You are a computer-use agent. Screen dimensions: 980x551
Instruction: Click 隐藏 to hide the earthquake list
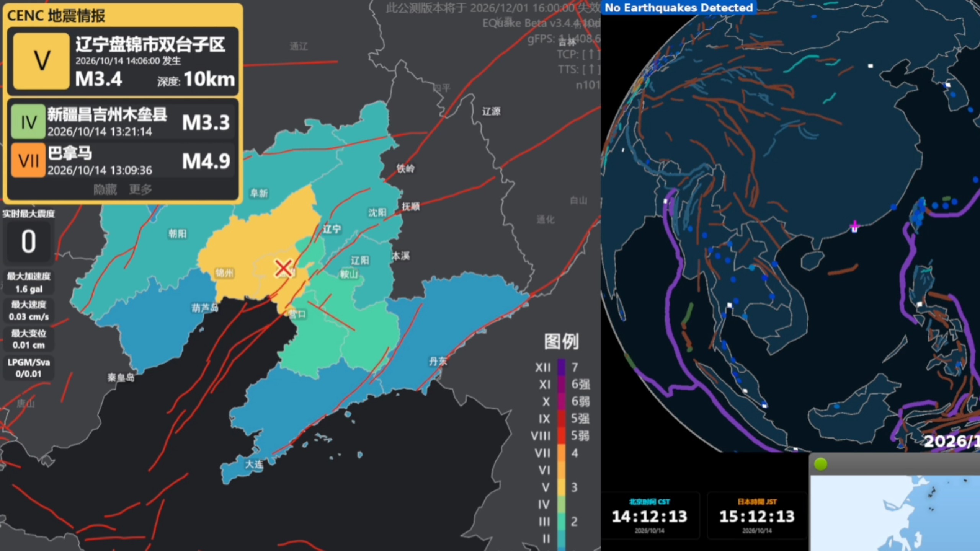pyautogui.click(x=105, y=189)
